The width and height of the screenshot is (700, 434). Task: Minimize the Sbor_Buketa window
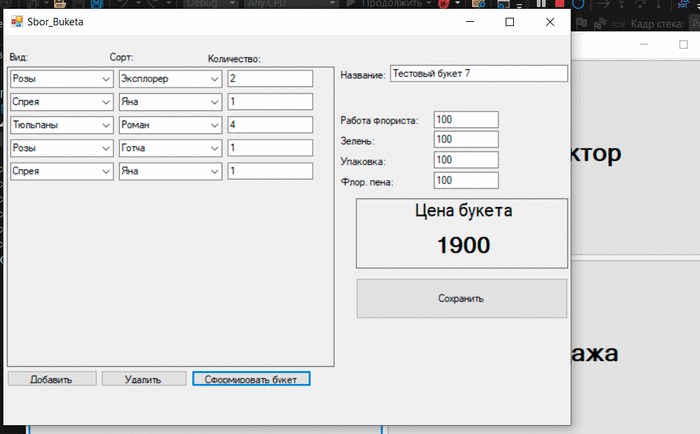[470, 22]
